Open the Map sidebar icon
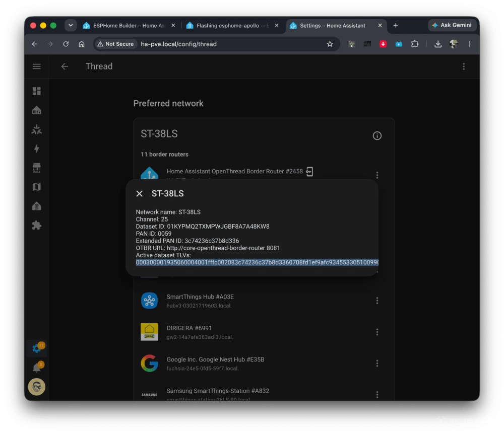 (37, 187)
